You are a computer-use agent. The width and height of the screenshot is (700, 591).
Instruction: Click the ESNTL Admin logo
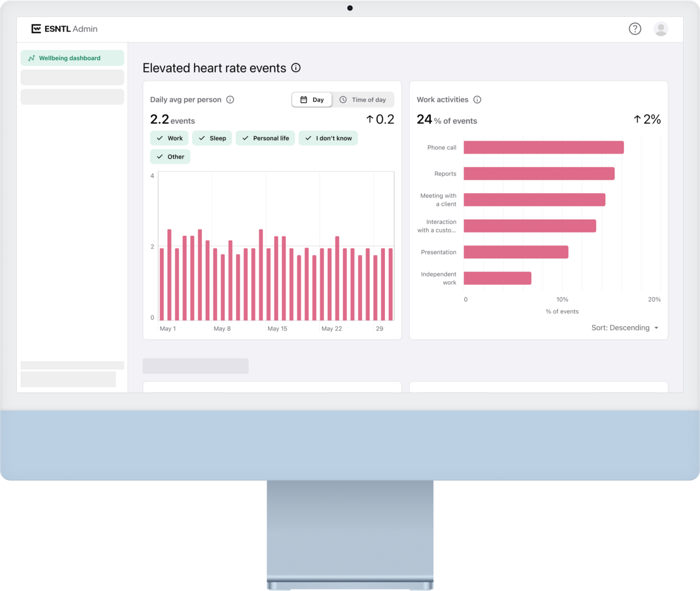tap(64, 29)
